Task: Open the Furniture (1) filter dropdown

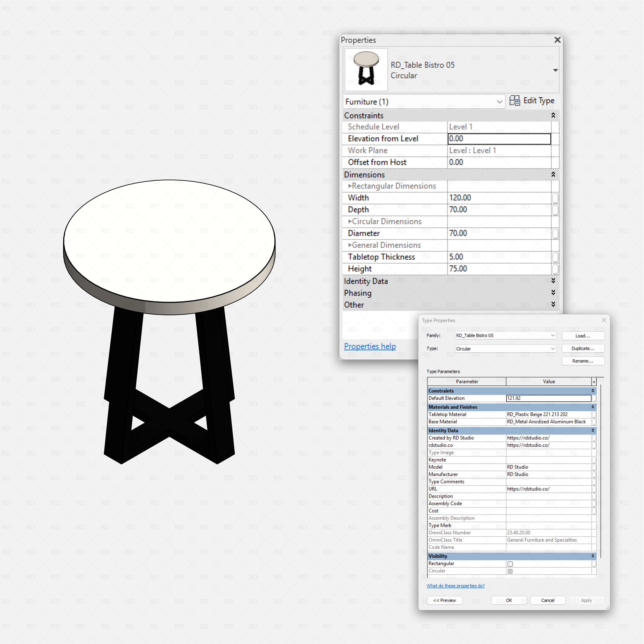Action: (424, 102)
